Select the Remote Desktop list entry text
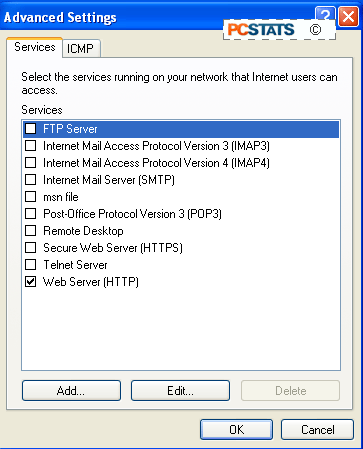Screen dimensions: 363x449 (83, 231)
